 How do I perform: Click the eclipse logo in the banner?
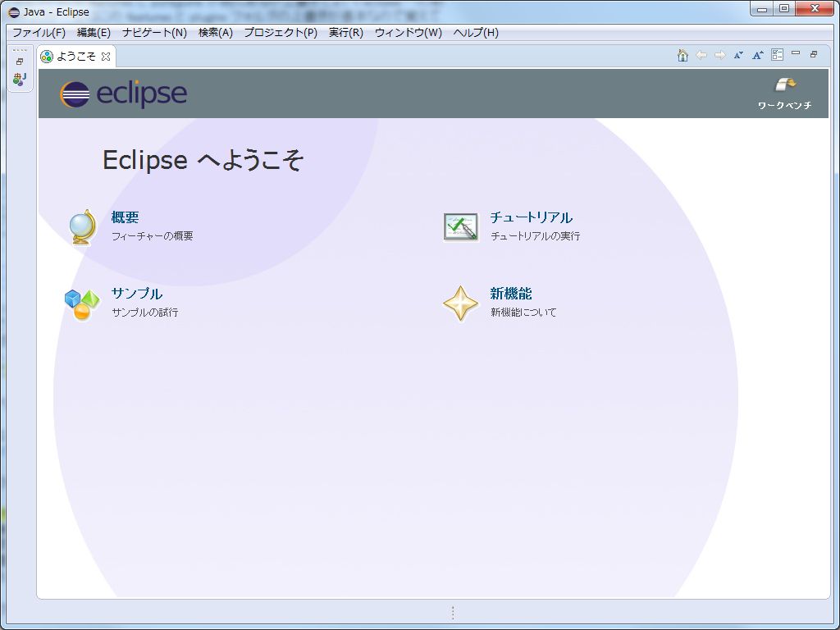[123, 94]
